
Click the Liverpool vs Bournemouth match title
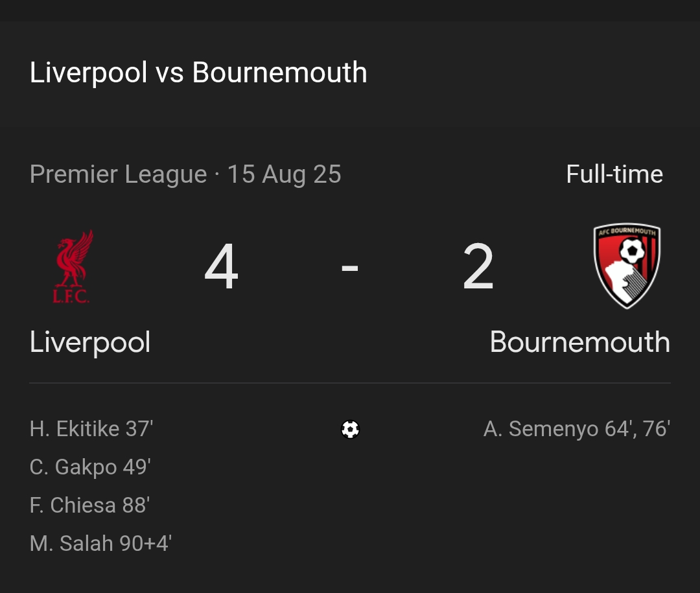point(198,73)
